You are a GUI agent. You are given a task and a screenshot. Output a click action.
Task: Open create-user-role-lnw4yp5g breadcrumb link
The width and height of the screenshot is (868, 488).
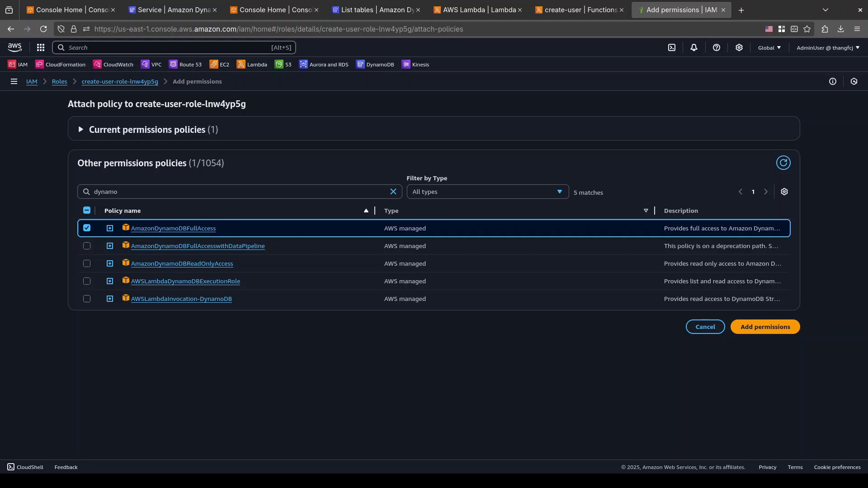tap(120, 81)
